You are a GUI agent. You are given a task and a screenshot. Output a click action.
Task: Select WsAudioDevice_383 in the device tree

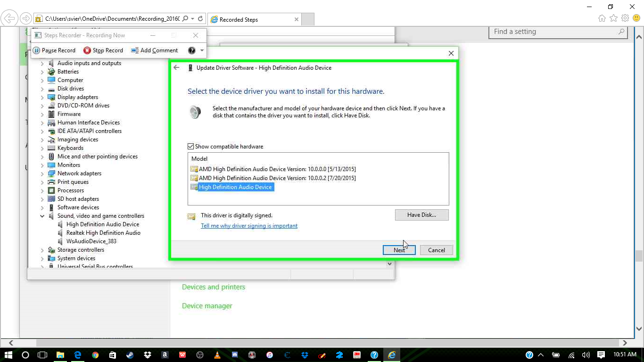[91, 241]
